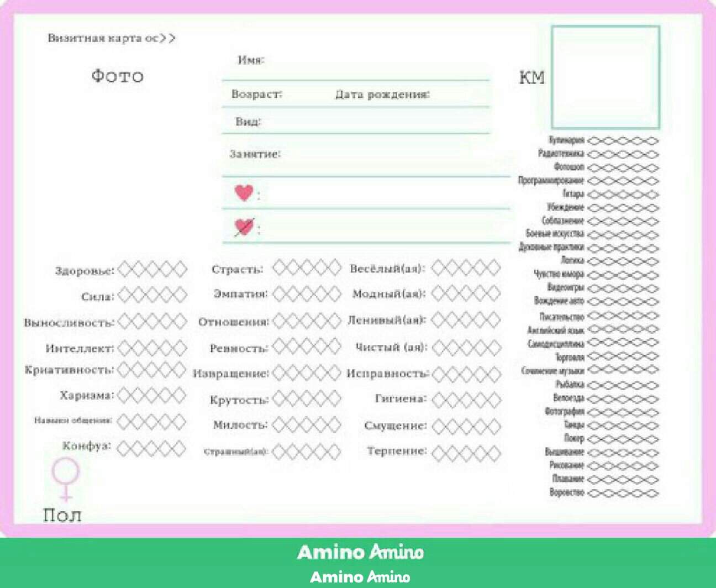This screenshot has width=716, height=588.
Task: Click the 'Рыбалка' skill label
Action: click(570, 385)
